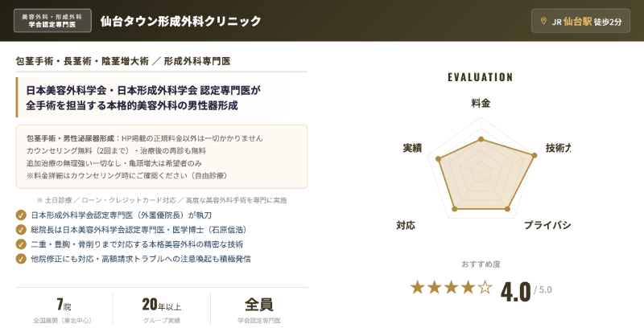
Task: Click the check icon beside 他院修正にも対応
Action: click(21, 259)
